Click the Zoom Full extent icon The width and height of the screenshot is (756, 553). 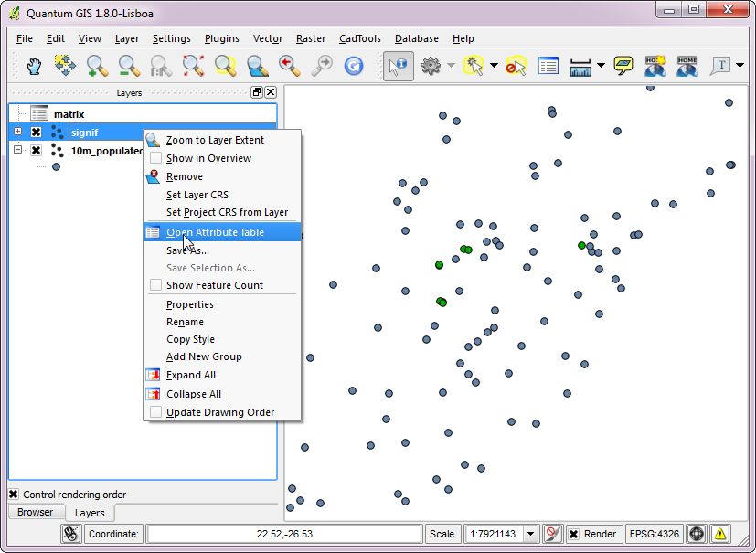tap(193, 66)
